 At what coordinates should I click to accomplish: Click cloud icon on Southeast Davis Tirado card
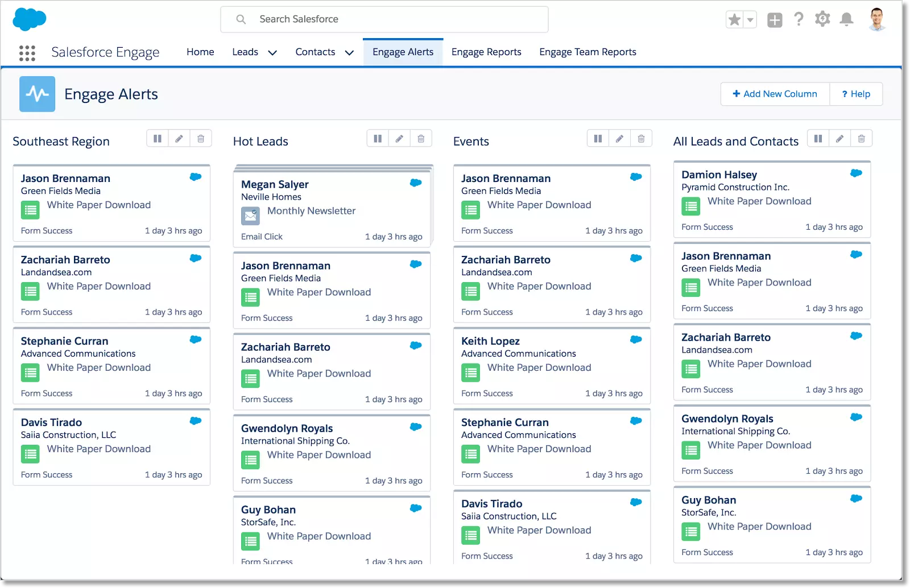tap(196, 421)
